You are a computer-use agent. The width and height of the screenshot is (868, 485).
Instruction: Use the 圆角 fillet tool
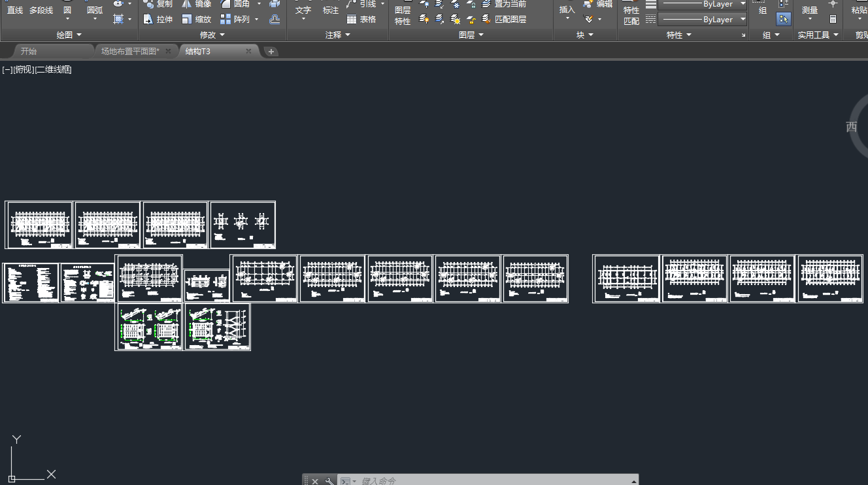[x=235, y=4]
